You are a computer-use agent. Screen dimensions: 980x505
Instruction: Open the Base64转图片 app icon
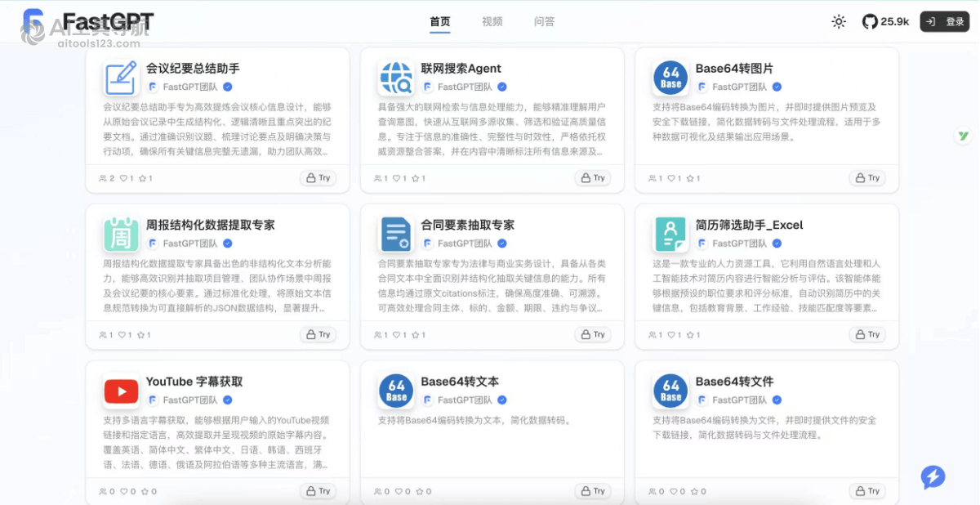(x=670, y=78)
